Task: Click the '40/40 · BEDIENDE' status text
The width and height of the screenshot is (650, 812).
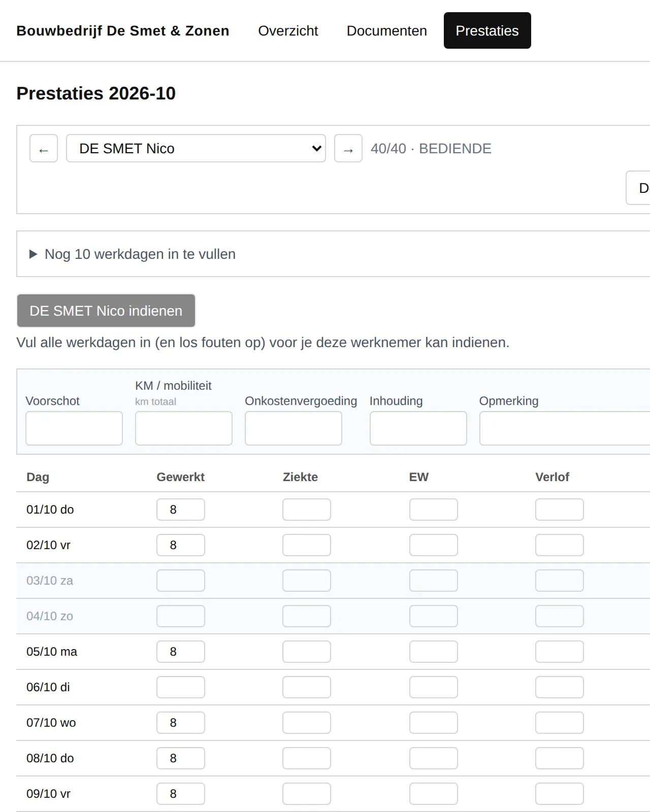Action: (x=431, y=148)
